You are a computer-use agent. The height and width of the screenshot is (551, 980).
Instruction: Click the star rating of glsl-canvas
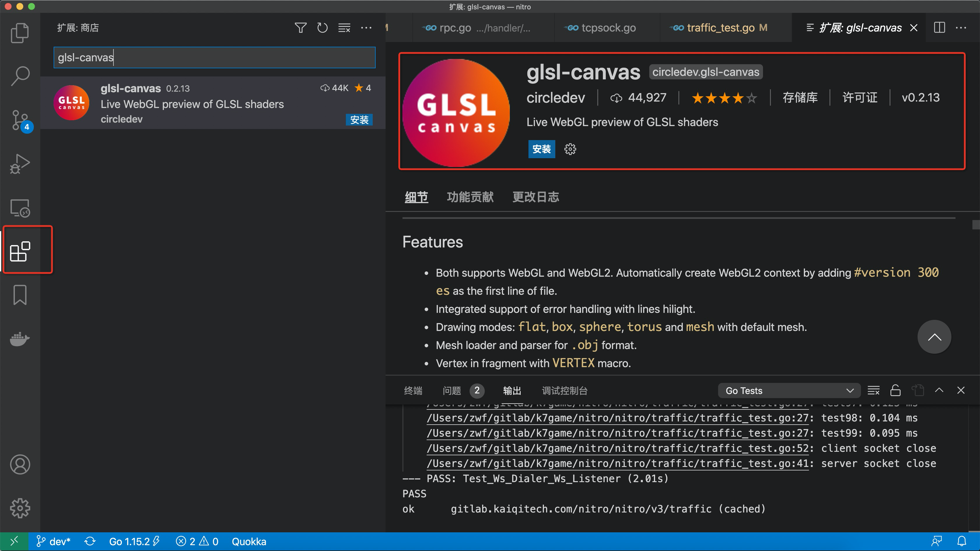[x=724, y=98]
